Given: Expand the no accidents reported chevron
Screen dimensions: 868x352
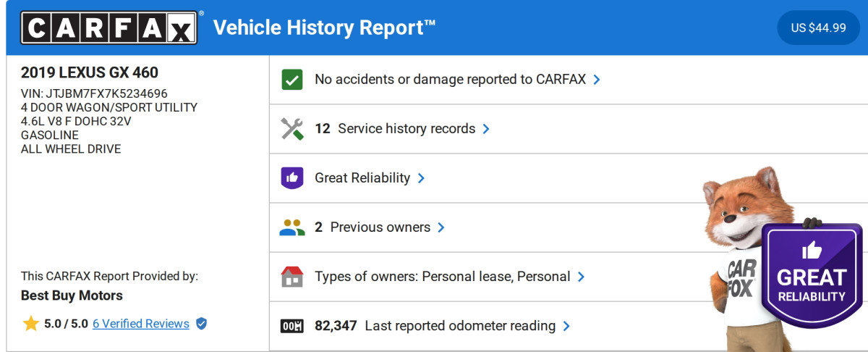Looking at the screenshot, I should click(597, 80).
